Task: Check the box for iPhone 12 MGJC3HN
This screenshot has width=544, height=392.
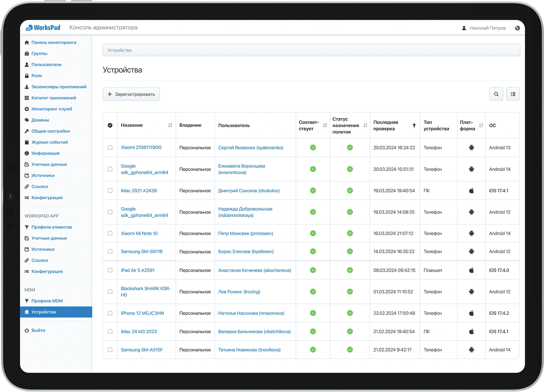Action: tap(110, 313)
